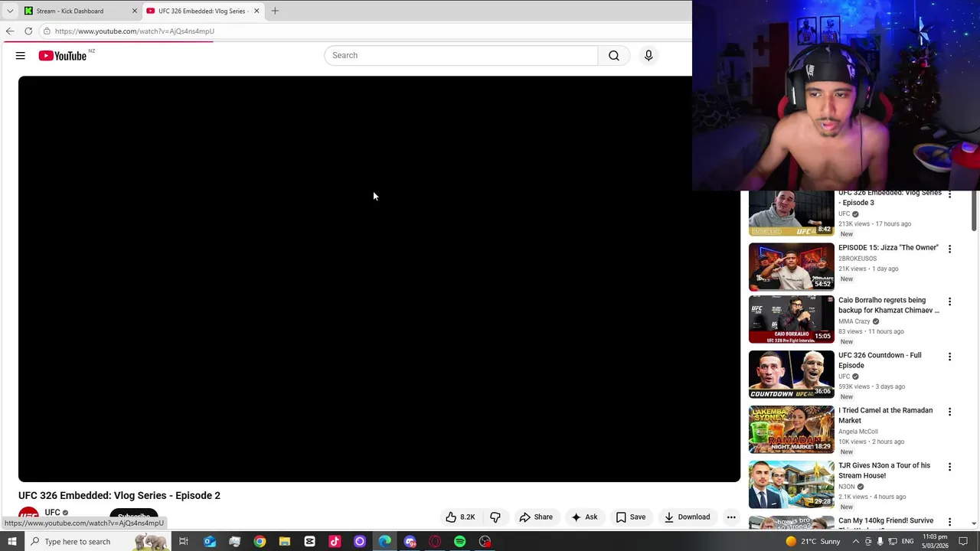Click the Angela McColl channel name
Image resolution: width=980 pixels, height=551 pixels.
(858, 432)
